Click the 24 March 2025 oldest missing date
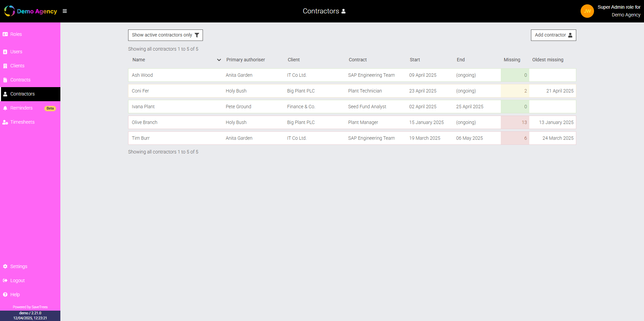This screenshot has height=321, width=644. click(558, 138)
